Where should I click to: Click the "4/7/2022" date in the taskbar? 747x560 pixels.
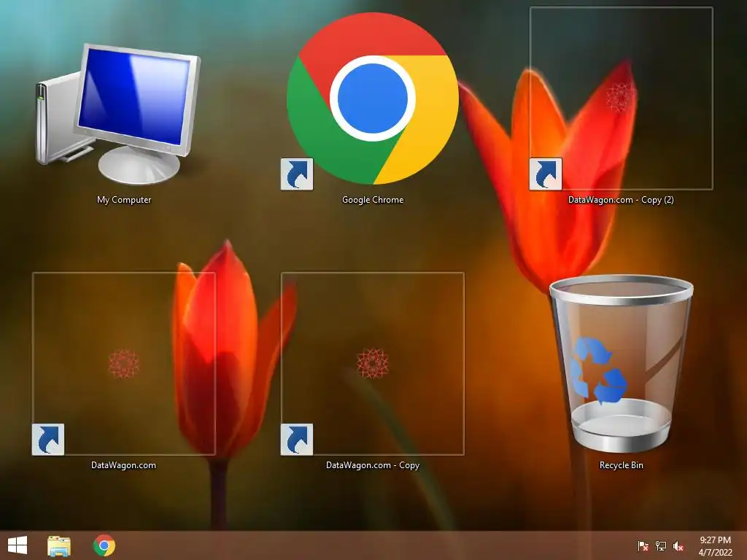(715, 553)
